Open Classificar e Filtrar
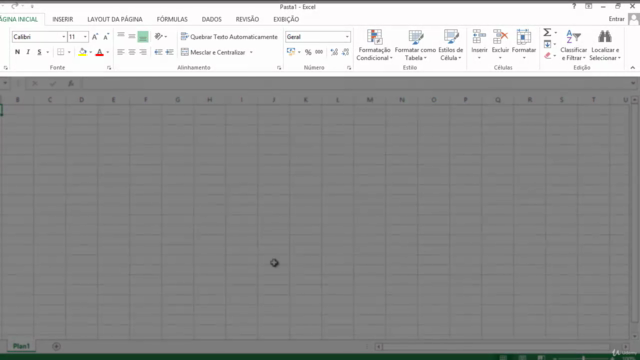640x360 pixels. tap(573, 45)
